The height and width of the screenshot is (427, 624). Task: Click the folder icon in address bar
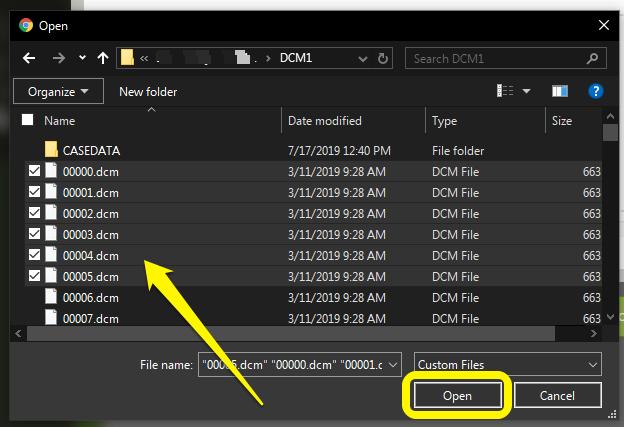pos(127,57)
